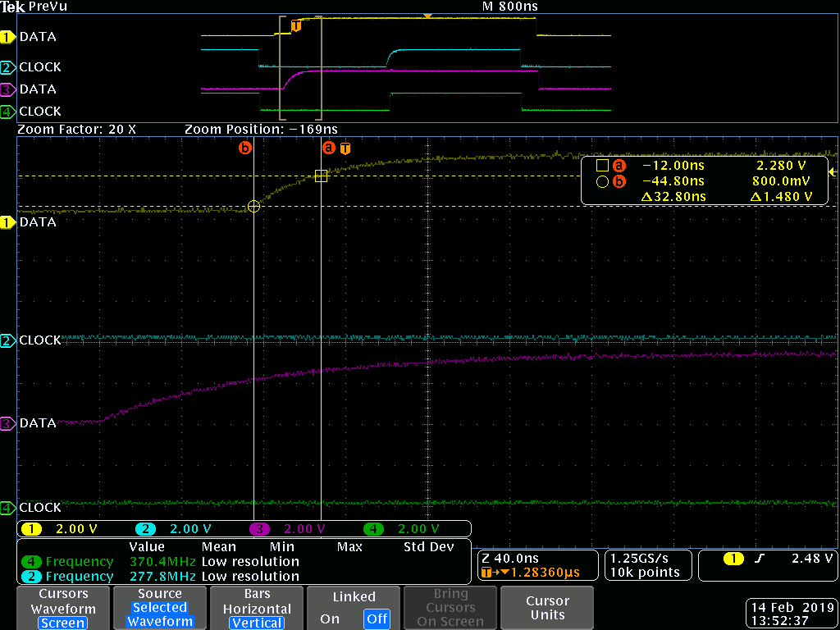Select channel 2 CLOCK marker in main waveform
Viewport: 840px width, 630px height.
8,340
